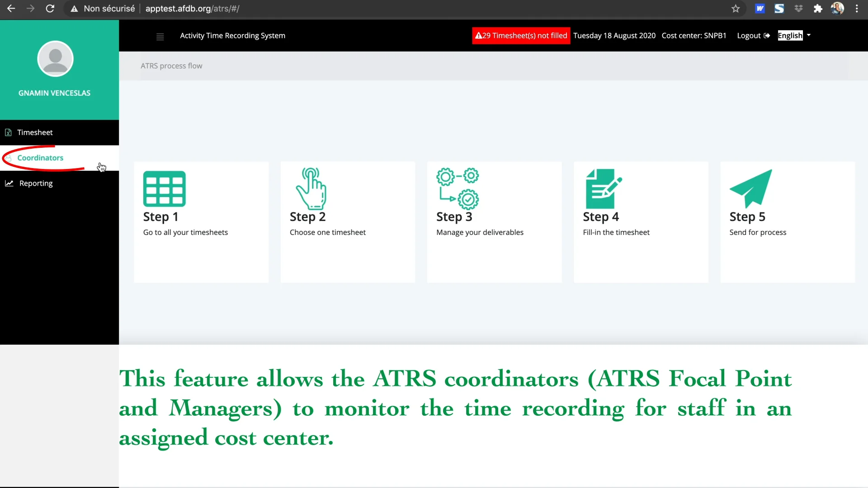Open the English language dropdown
This screenshot has height=488, width=868.
pyautogui.click(x=794, y=36)
